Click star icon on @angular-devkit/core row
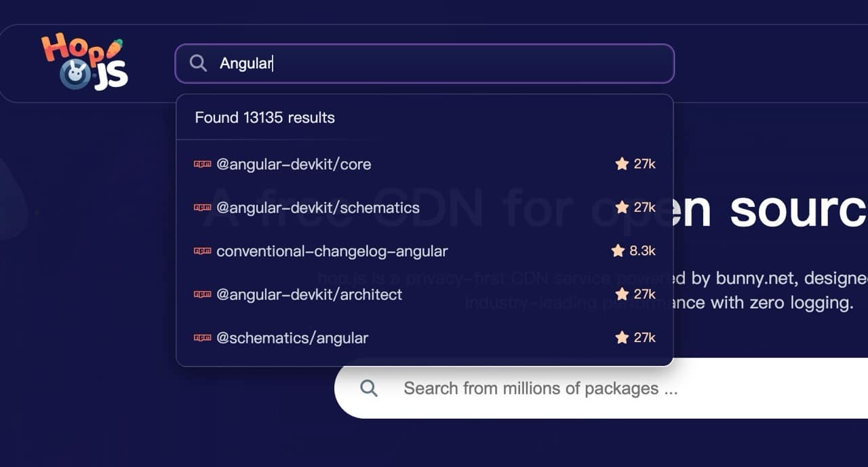This screenshot has width=868, height=467. click(x=622, y=164)
